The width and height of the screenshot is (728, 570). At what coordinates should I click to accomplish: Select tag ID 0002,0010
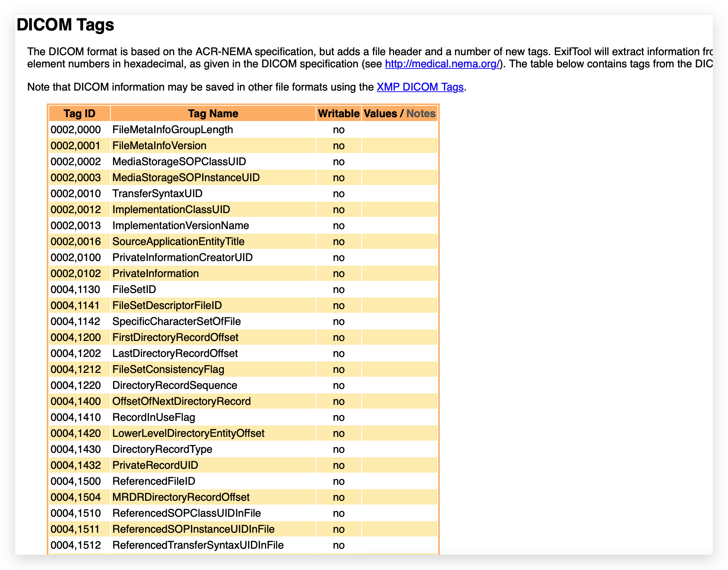(76, 194)
